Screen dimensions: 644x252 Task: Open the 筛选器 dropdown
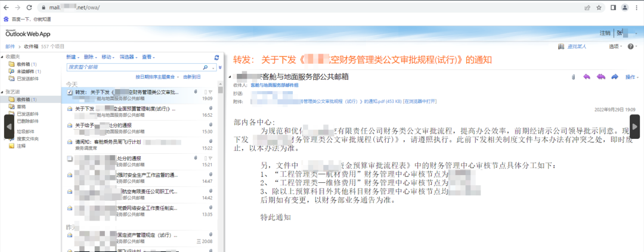[x=129, y=57]
